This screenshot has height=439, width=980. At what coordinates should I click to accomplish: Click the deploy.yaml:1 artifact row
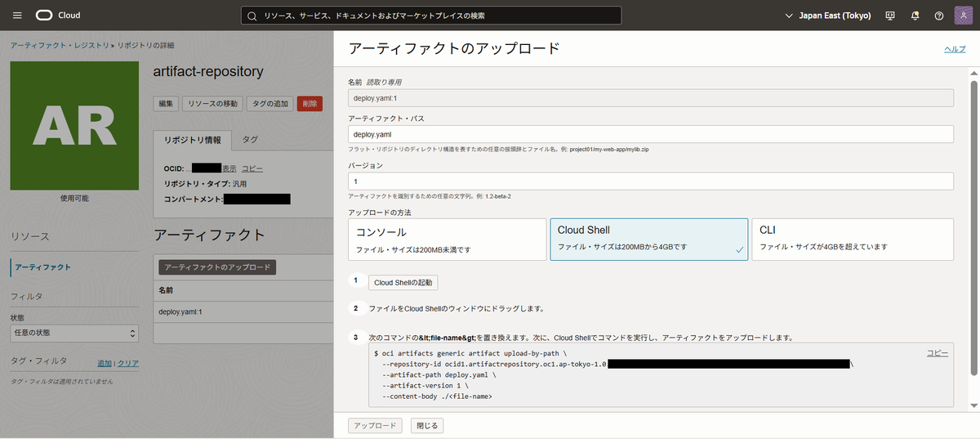point(243,311)
